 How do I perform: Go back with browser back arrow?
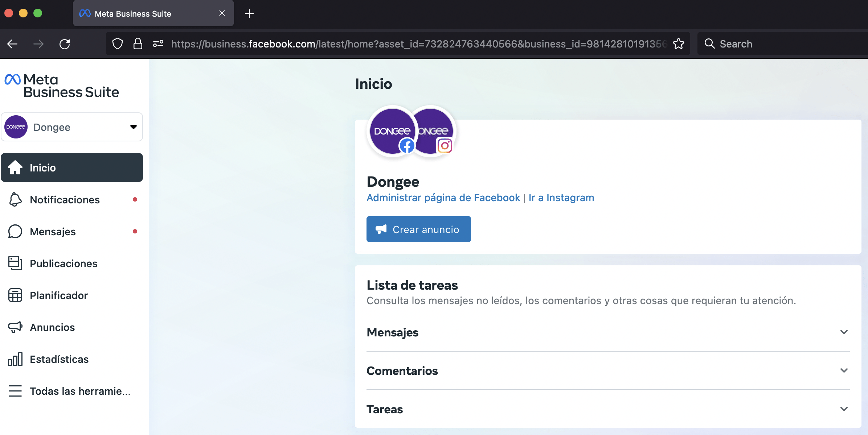(12, 44)
